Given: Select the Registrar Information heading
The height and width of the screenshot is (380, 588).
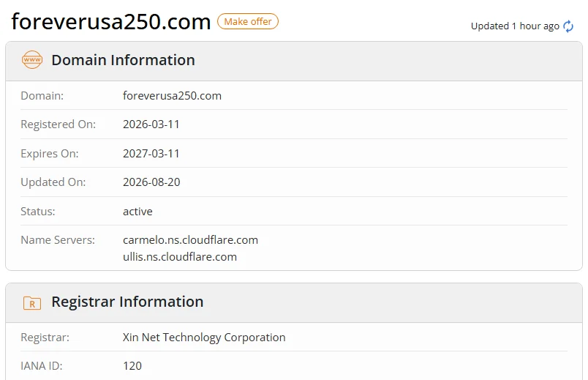Looking at the screenshot, I should click(127, 302).
